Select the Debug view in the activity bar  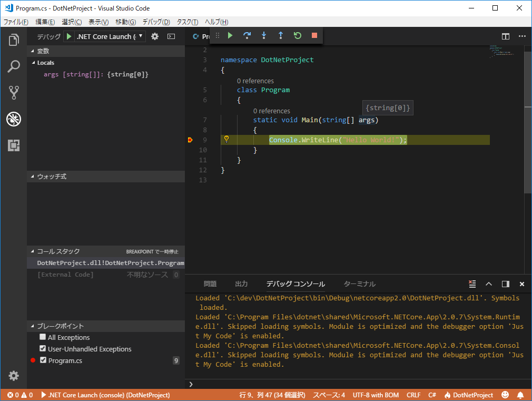13,120
